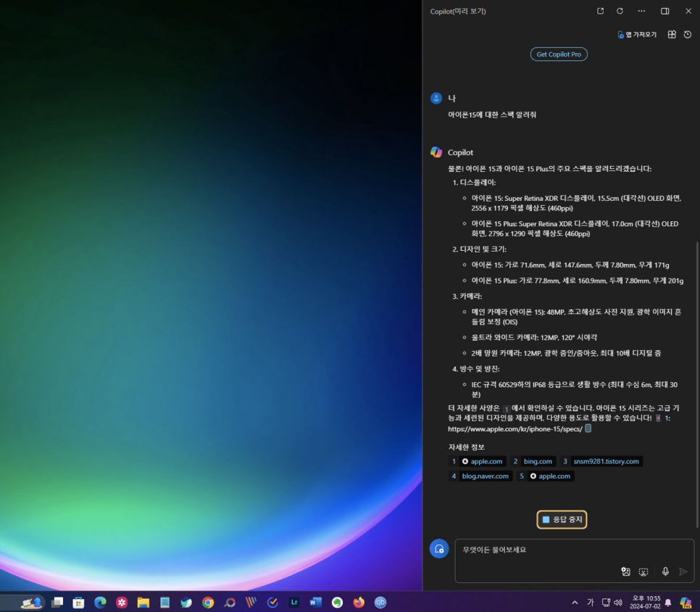The width and height of the screenshot is (700, 612).
Task: Open qBittorrent from the taskbar
Action: (x=380, y=602)
